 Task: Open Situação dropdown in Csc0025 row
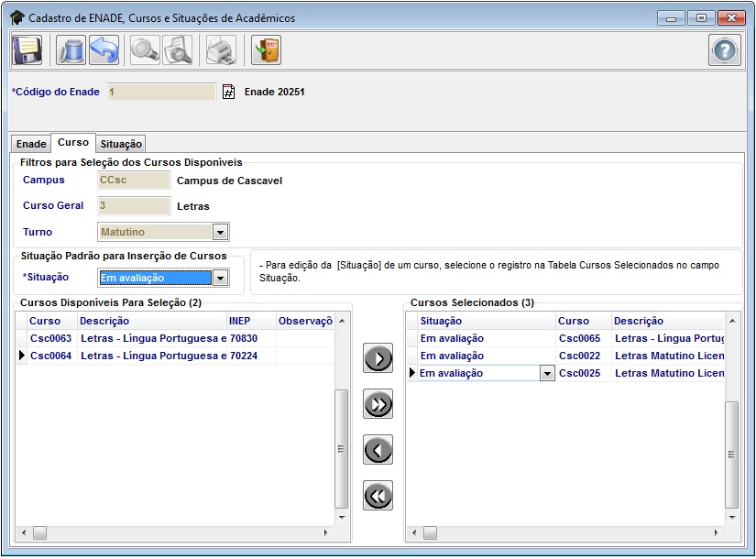coord(548,374)
